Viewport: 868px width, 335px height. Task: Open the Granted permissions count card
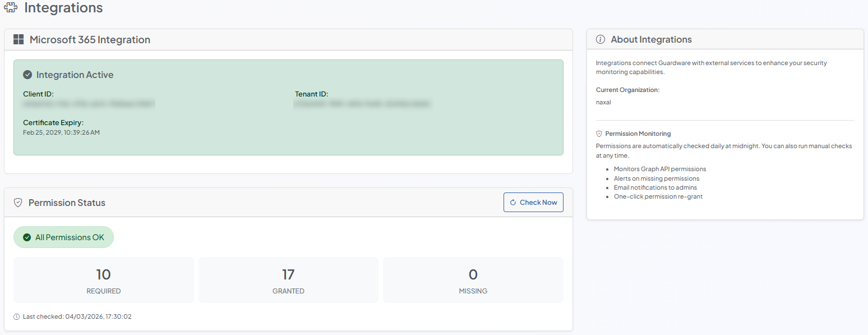click(x=288, y=280)
